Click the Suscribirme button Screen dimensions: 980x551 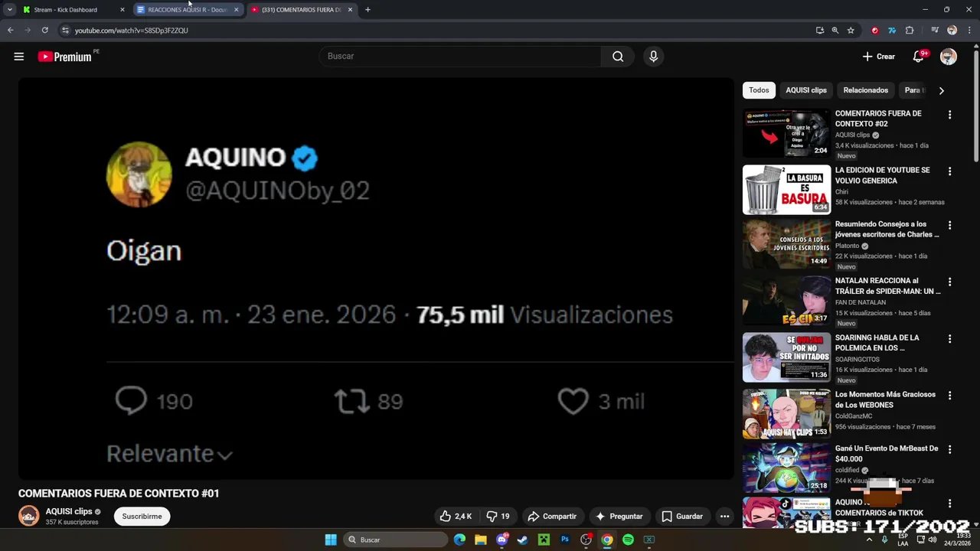coord(142,517)
